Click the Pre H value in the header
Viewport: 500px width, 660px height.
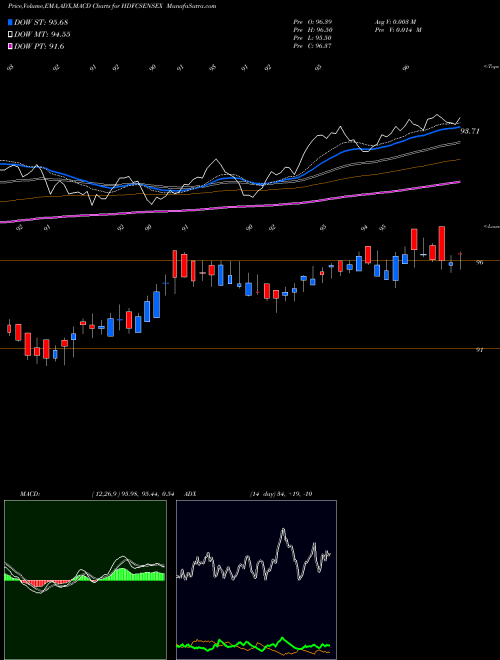click(x=313, y=30)
